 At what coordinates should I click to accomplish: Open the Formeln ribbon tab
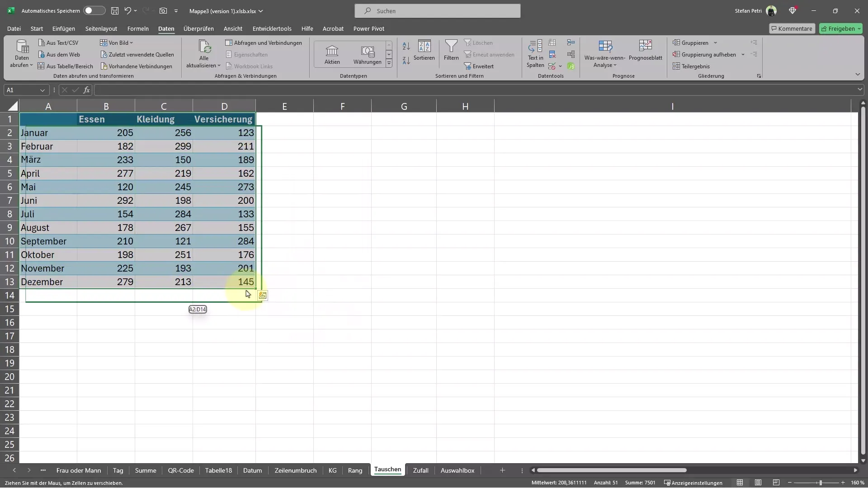click(x=138, y=28)
